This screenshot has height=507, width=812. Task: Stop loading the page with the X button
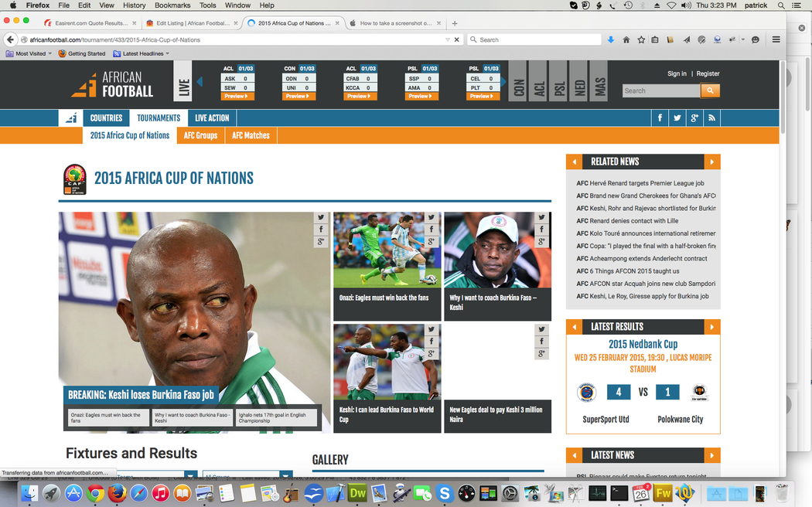pos(456,39)
